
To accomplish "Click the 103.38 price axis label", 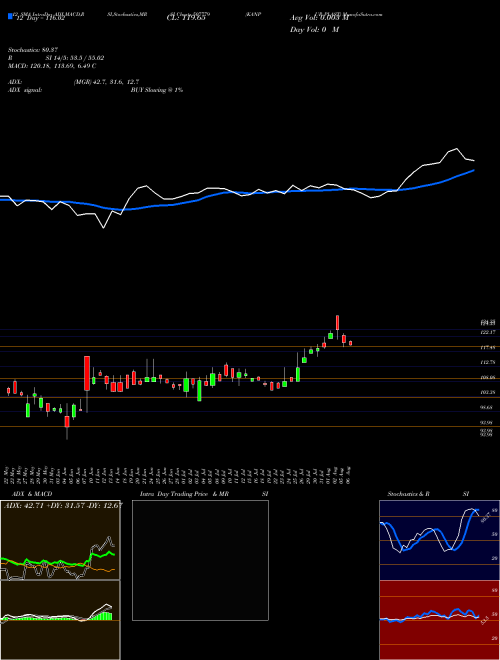I will 488,392.
